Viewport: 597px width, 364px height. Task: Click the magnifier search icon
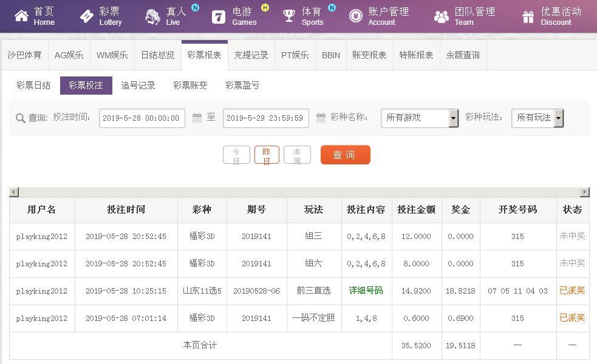[20, 118]
